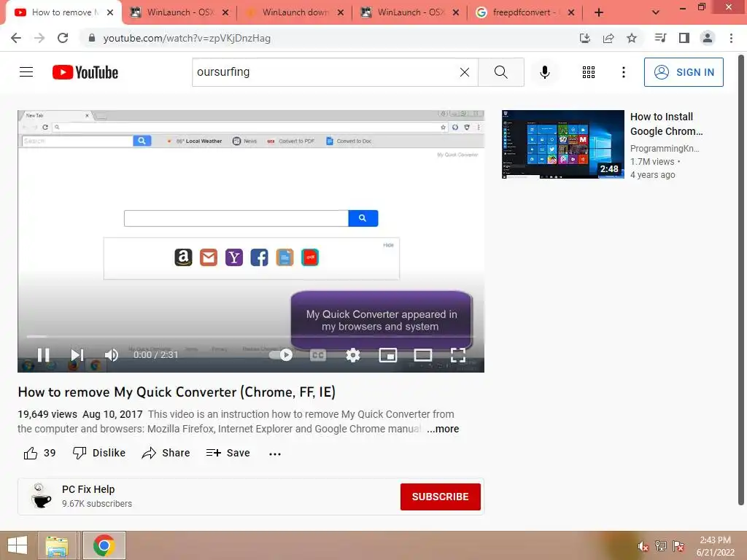Share the video
Viewport: 747px width, 560px height.
tap(166, 453)
